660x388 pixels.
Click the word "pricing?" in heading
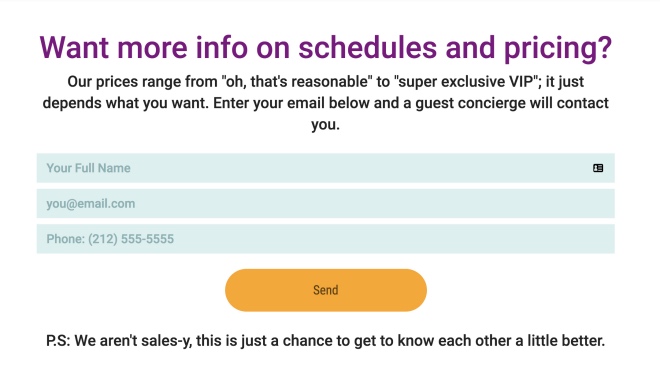558,49
